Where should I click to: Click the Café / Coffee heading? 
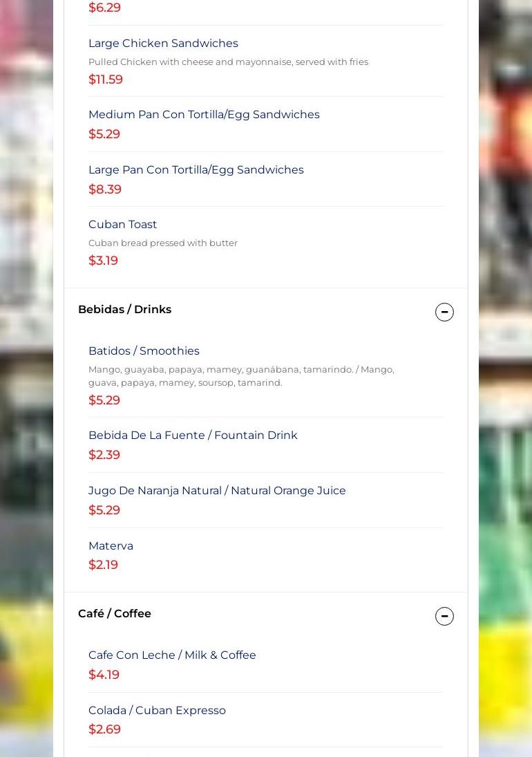[115, 614]
